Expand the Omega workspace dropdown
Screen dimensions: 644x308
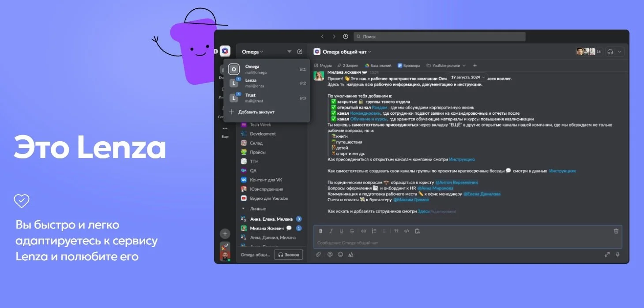252,52
